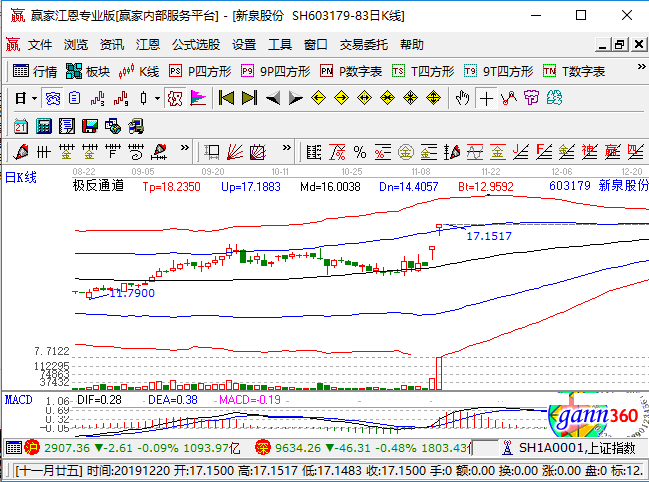Click the computer download icon
649x482 pixels.
coord(136,126)
